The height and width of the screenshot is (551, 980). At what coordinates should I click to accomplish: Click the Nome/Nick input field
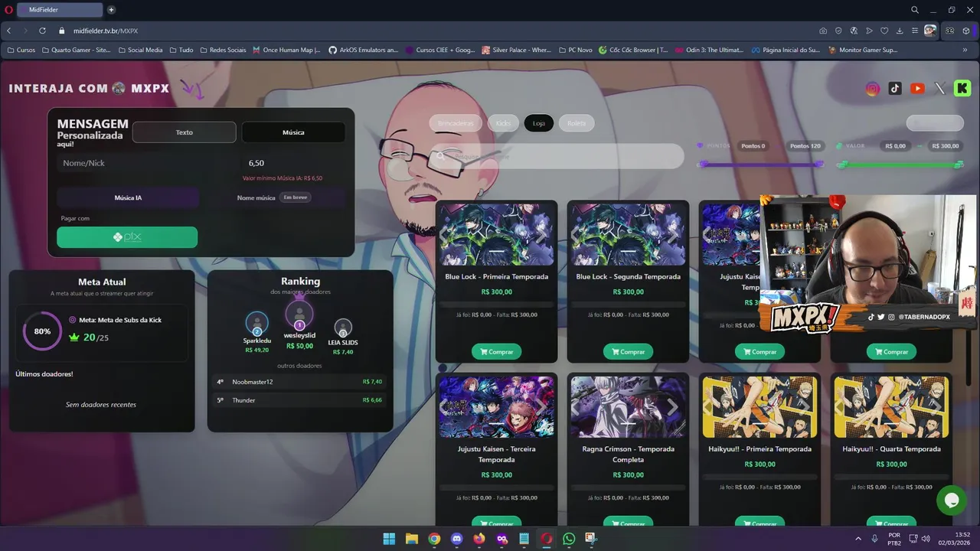(x=145, y=163)
